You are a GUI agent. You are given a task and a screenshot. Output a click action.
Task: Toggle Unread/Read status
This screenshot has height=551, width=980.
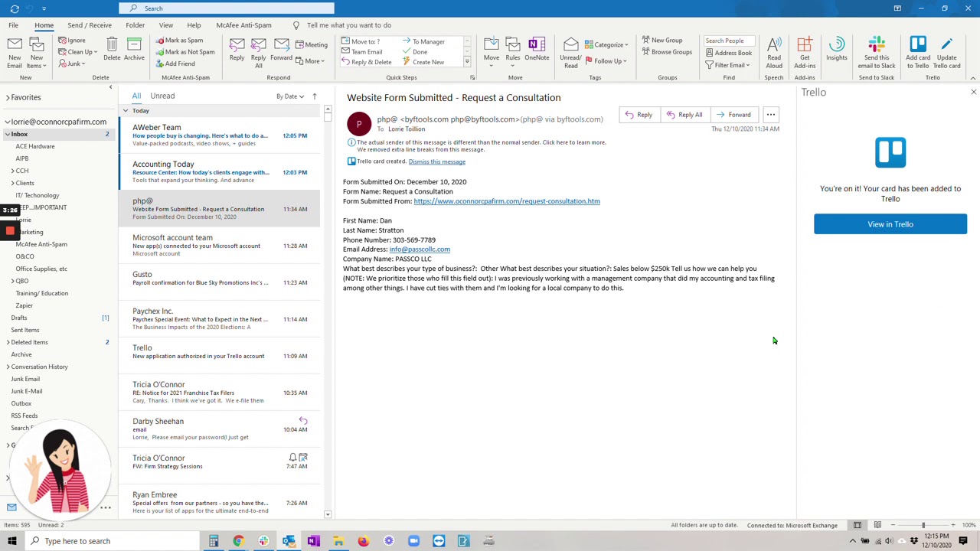570,53
